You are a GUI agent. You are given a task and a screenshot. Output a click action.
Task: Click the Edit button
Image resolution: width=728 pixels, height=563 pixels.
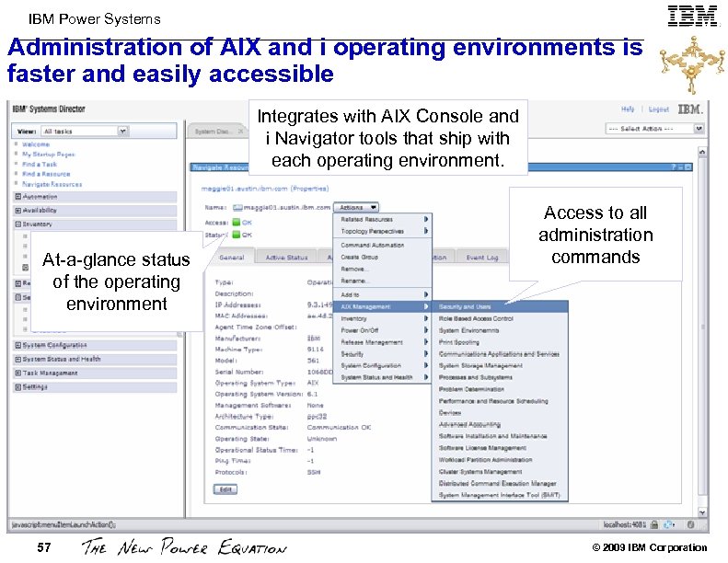tap(225, 489)
